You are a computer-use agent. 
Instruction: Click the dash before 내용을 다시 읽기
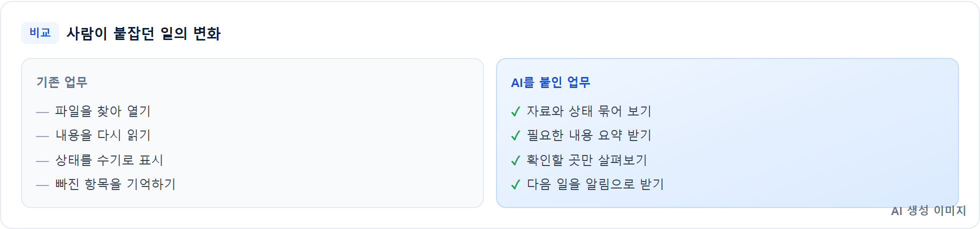tap(42, 136)
